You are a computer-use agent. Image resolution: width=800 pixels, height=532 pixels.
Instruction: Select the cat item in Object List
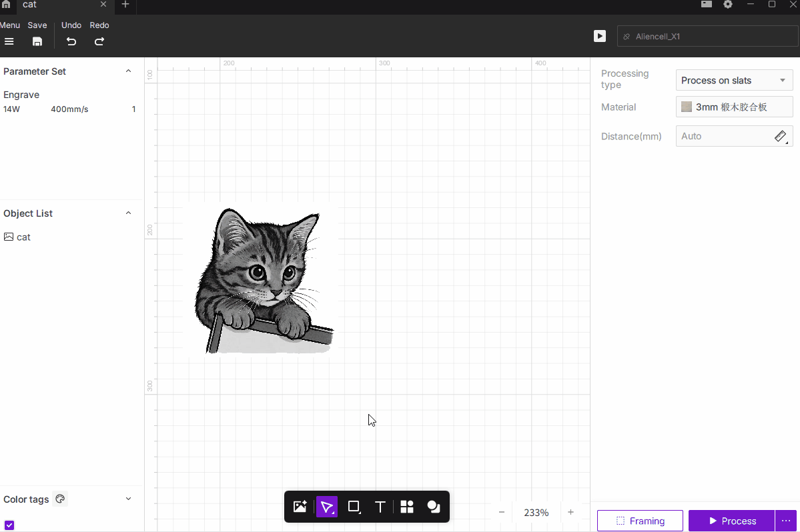click(x=23, y=237)
